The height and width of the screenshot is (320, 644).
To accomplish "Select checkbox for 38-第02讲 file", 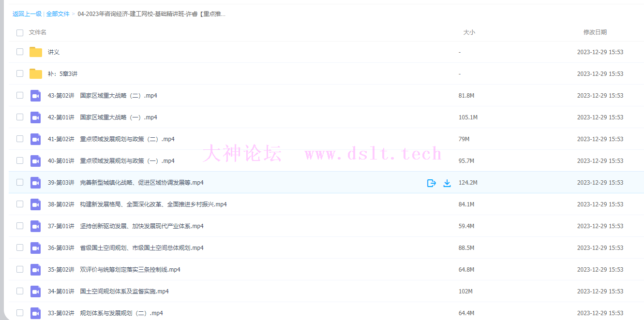I will coord(20,204).
